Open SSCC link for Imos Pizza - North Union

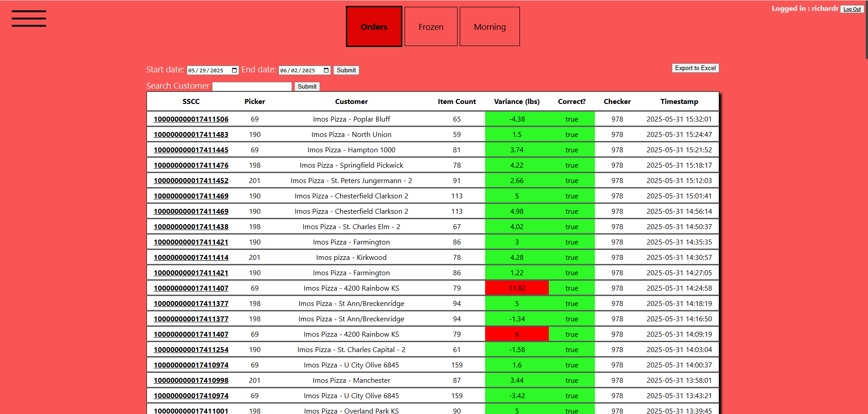(191, 135)
